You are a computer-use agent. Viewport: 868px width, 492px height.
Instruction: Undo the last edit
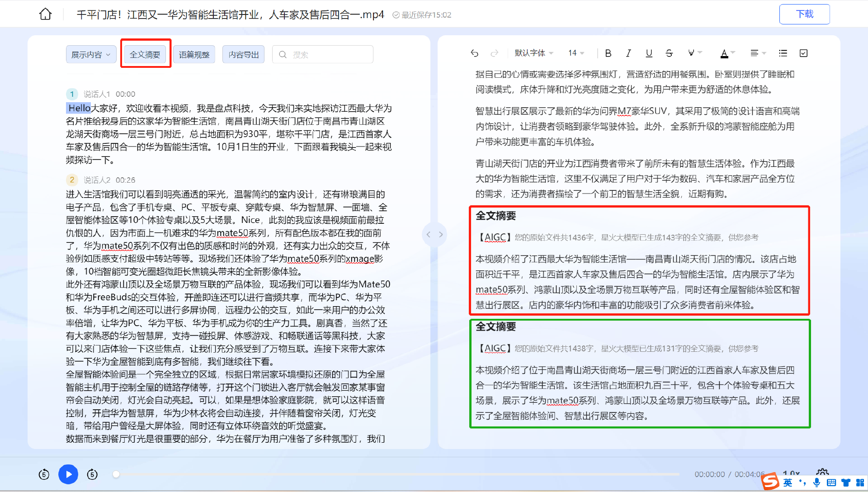(x=474, y=53)
